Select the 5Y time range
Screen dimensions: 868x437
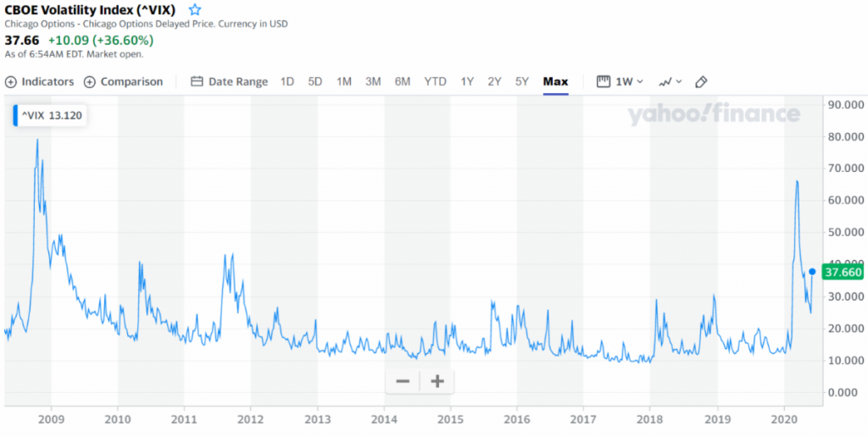(x=522, y=82)
